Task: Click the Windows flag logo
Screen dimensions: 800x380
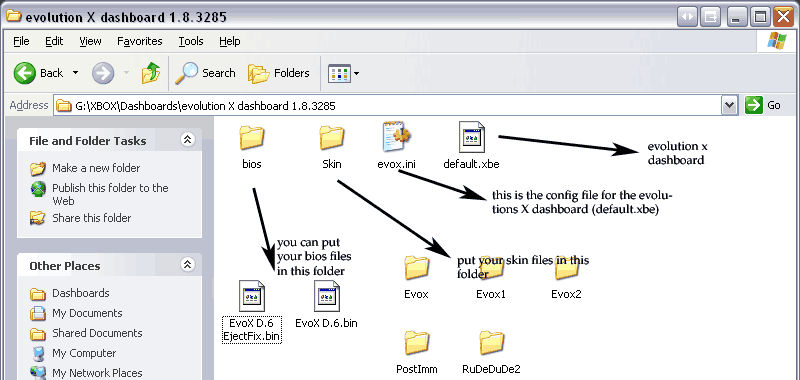Action: click(777, 41)
